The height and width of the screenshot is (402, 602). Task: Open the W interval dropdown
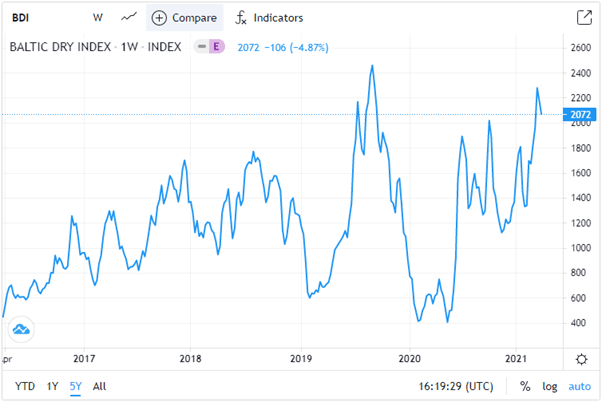tap(97, 17)
